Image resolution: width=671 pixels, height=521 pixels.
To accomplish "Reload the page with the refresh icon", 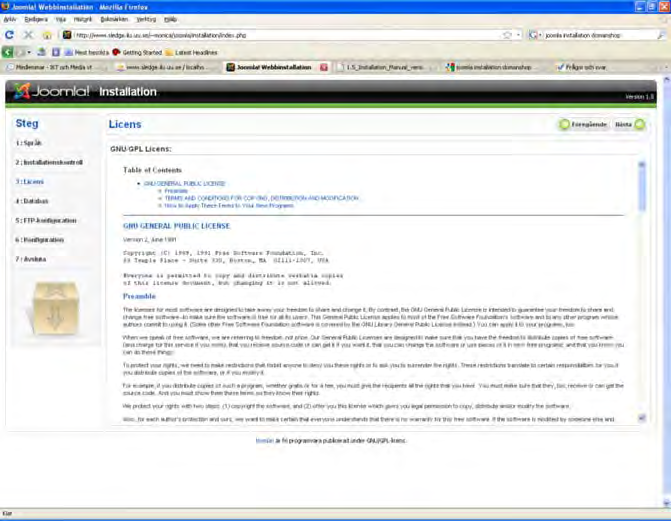I will pyautogui.click(x=9, y=35).
